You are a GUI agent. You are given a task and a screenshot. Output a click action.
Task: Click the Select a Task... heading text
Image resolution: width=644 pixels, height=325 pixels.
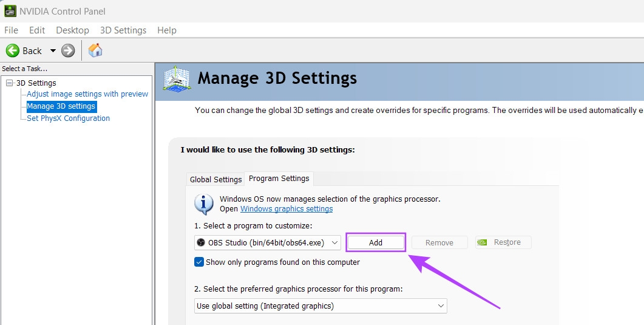pyautogui.click(x=25, y=69)
